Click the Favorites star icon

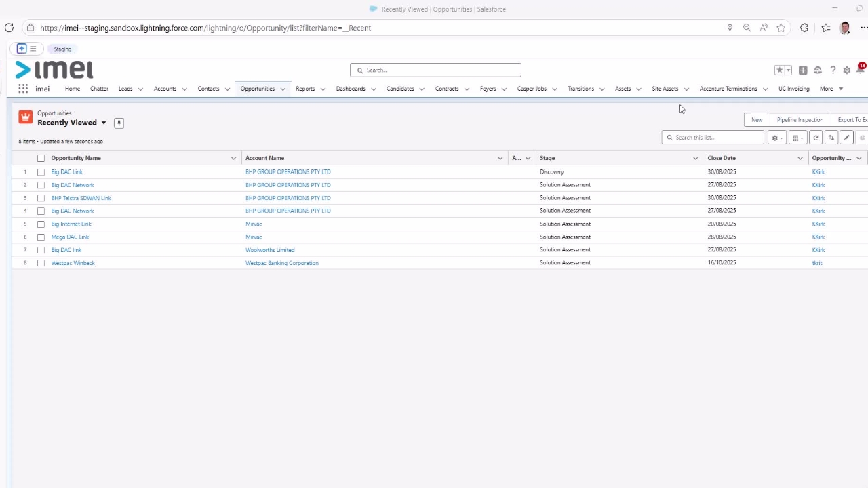click(x=780, y=70)
